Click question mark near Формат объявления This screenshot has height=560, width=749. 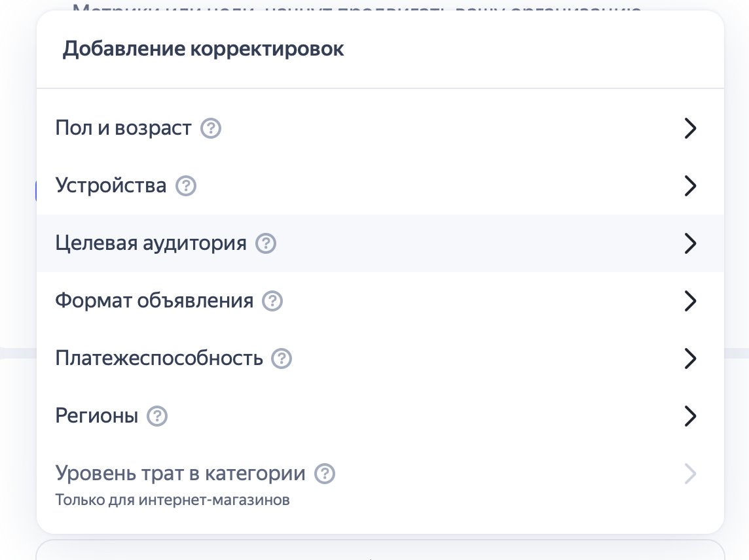point(272,301)
